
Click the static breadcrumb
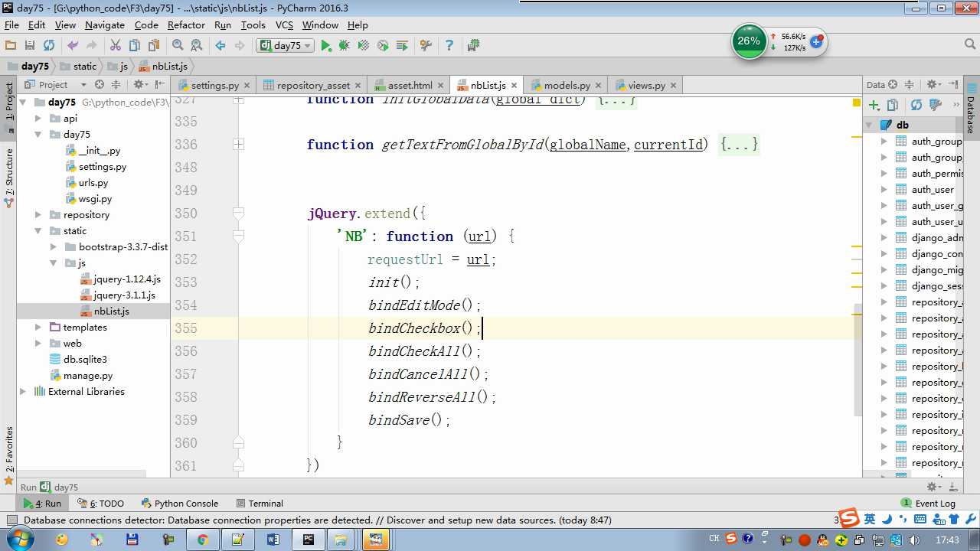tap(85, 67)
